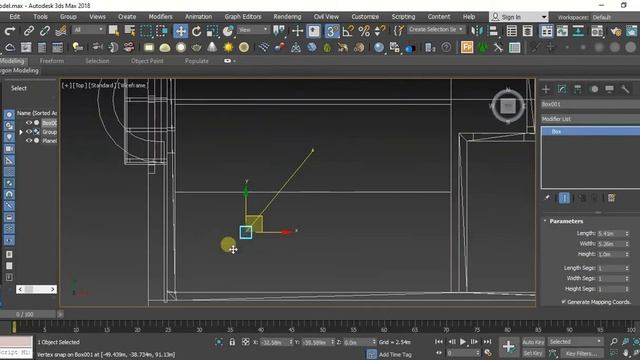Choose the Rectangular Selection Region icon

pos(146,31)
